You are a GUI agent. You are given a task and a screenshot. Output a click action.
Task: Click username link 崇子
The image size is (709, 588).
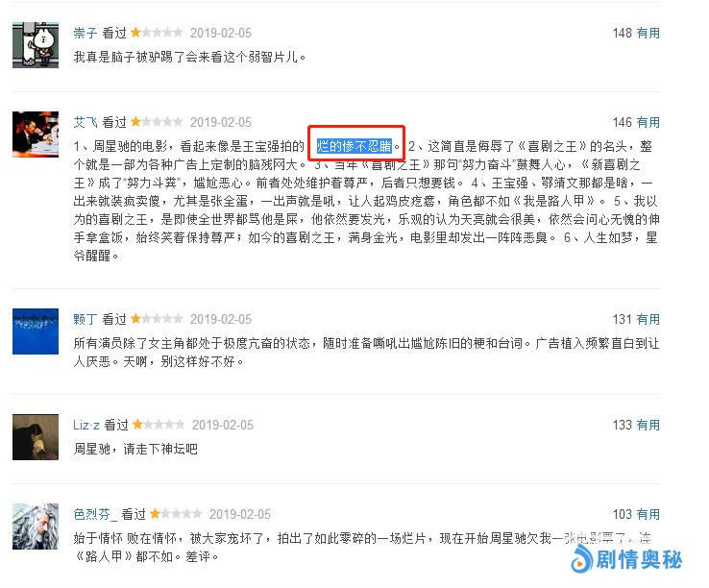pos(85,33)
